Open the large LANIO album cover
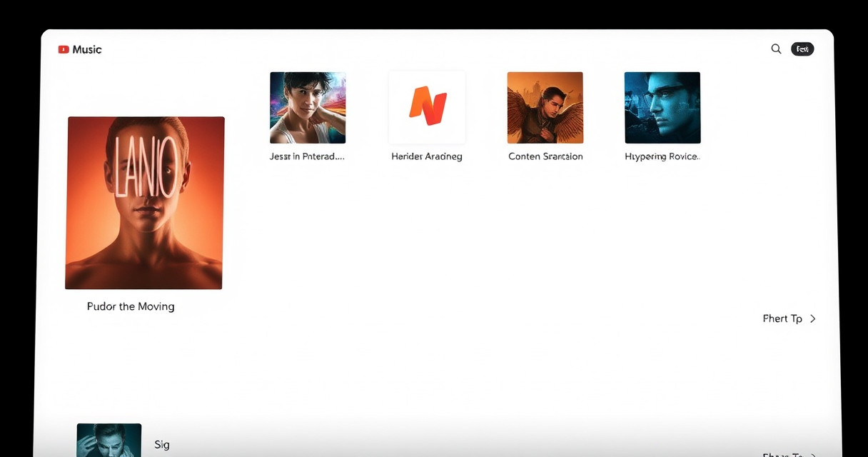Viewport: 868px width, 457px height. point(145,203)
